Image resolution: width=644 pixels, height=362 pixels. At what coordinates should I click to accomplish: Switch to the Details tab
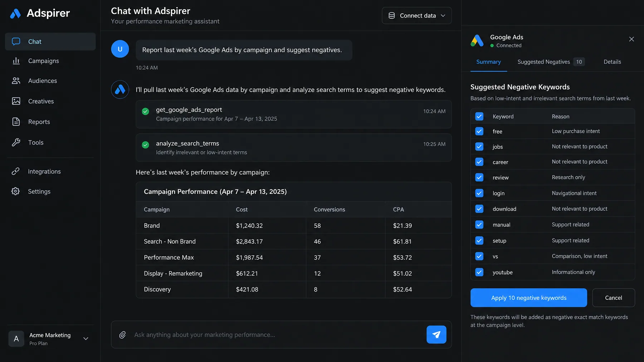point(612,62)
